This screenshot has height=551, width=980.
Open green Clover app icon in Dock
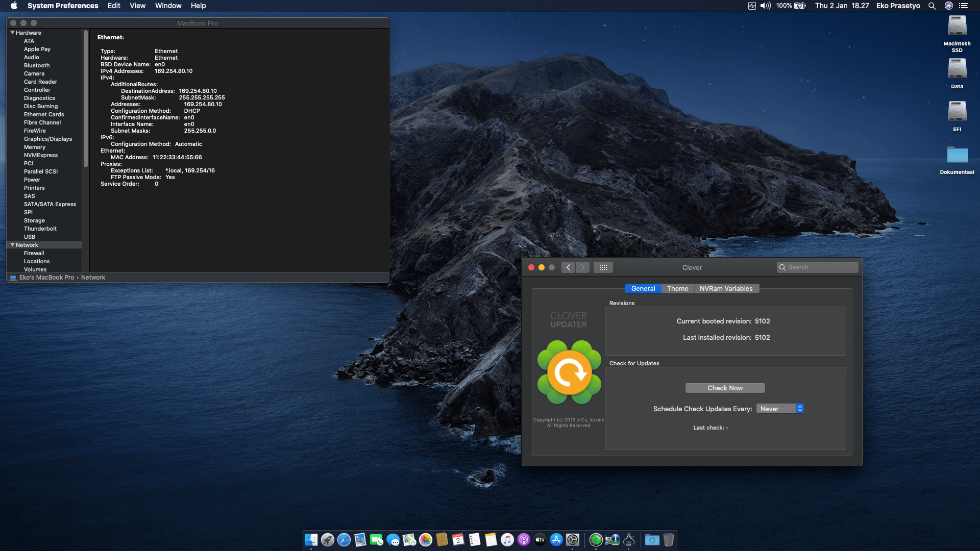(596, 540)
